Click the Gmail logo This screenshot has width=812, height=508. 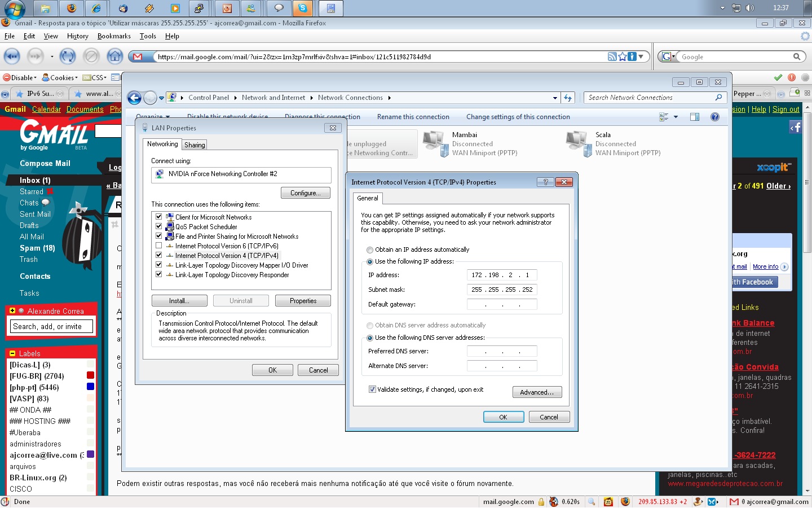54,134
